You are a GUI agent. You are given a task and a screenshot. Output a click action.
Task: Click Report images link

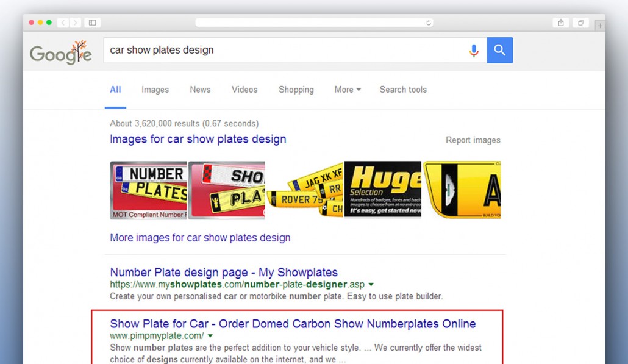coord(473,140)
